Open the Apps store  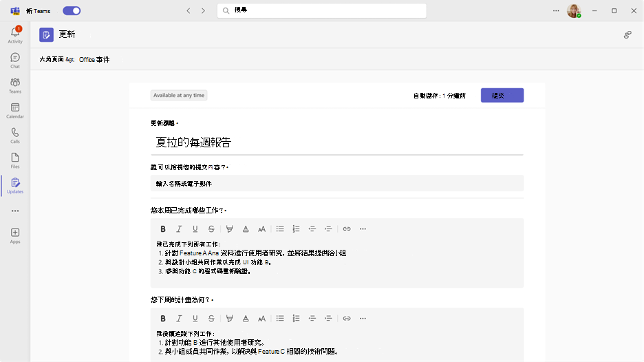pos(15,236)
